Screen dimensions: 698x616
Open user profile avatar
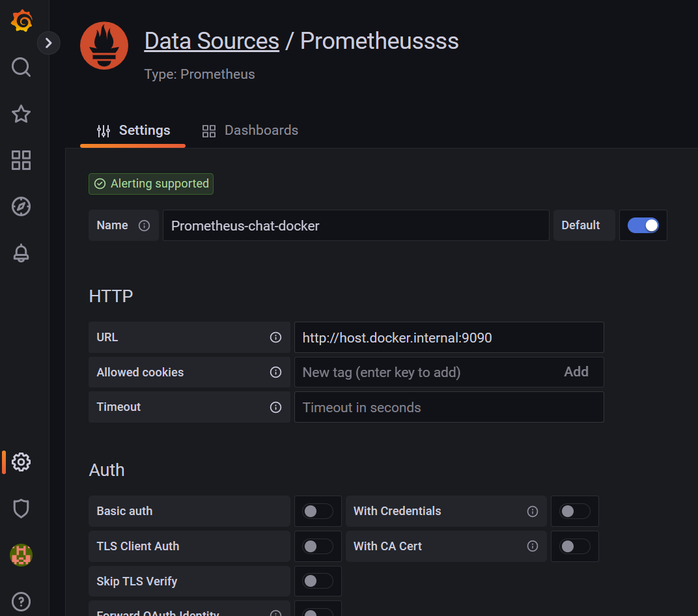tap(21, 555)
